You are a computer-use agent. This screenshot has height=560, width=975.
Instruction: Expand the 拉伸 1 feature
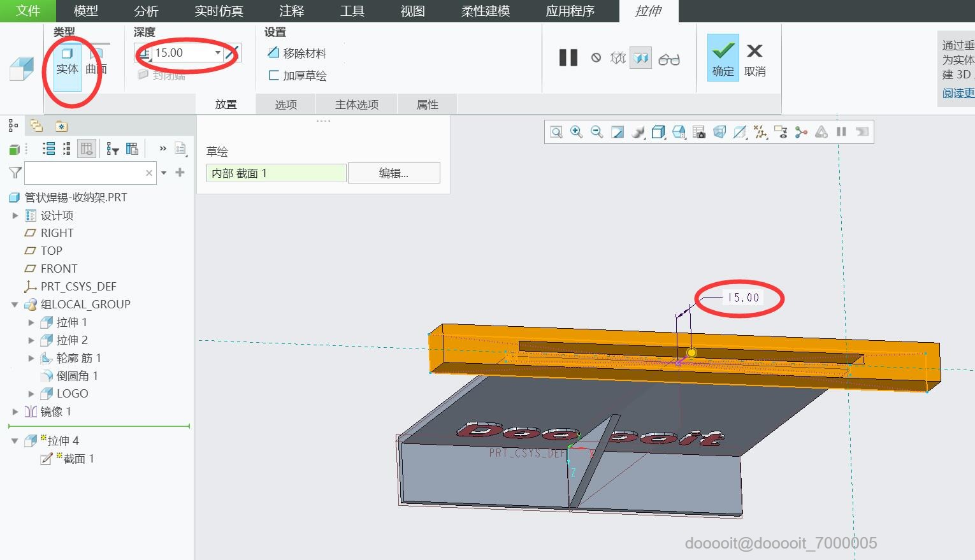(x=31, y=322)
